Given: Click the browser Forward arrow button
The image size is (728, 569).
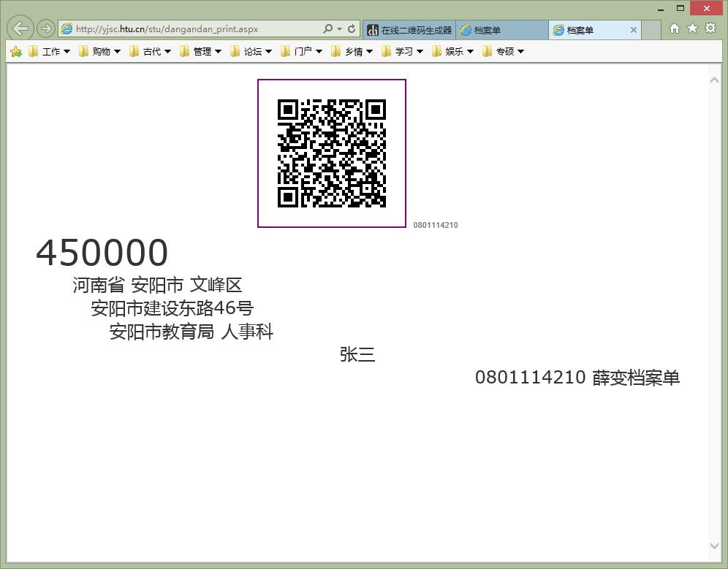Looking at the screenshot, I should point(45,29).
